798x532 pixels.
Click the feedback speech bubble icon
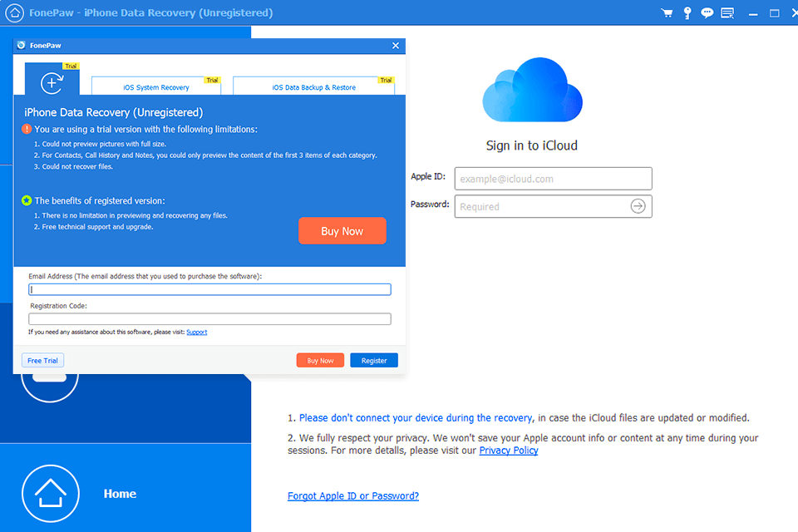[707, 13]
